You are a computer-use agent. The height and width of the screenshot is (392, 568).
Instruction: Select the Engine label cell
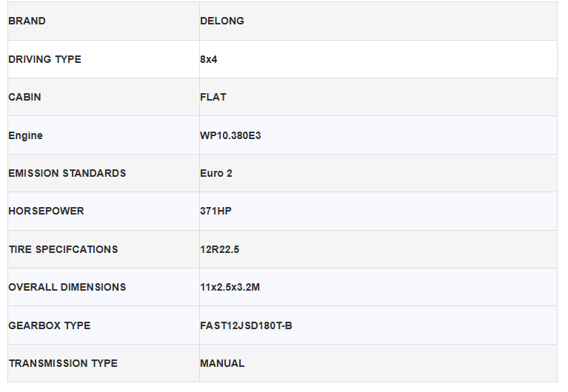pos(26,135)
